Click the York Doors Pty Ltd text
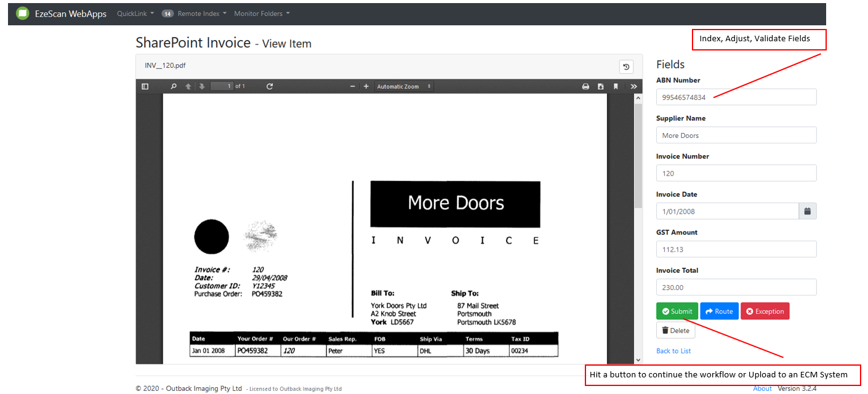Image resolution: width=868 pixels, height=394 pixels. click(x=399, y=306)
